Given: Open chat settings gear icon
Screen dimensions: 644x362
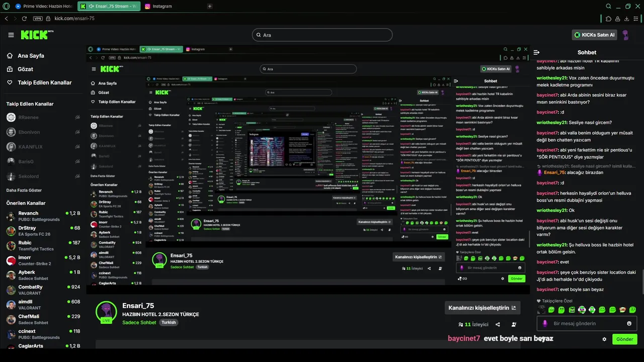Looking at the screenshot, I should (604, 339).
